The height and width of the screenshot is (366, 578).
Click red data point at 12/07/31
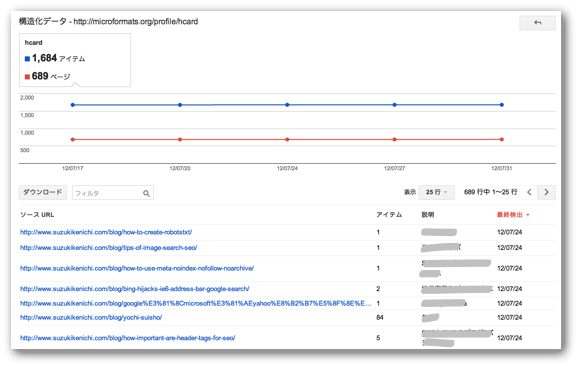(x=502, y=140)
